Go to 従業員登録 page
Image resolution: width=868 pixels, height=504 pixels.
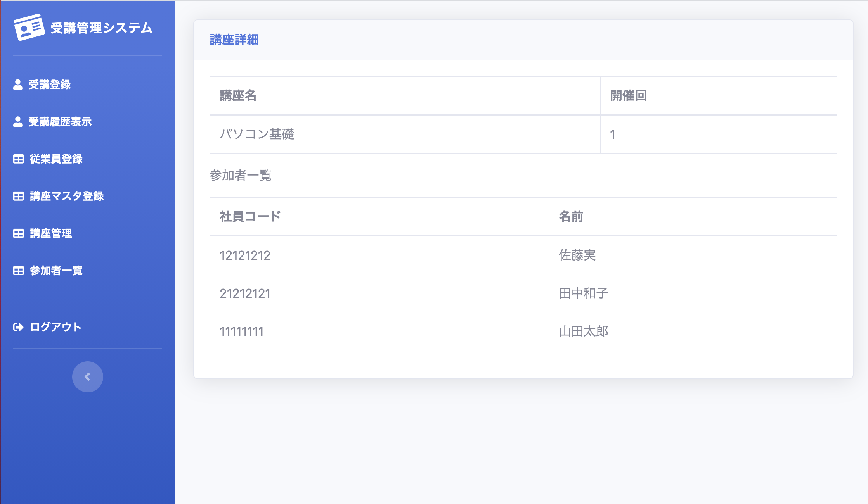click(x=56, y=159)
